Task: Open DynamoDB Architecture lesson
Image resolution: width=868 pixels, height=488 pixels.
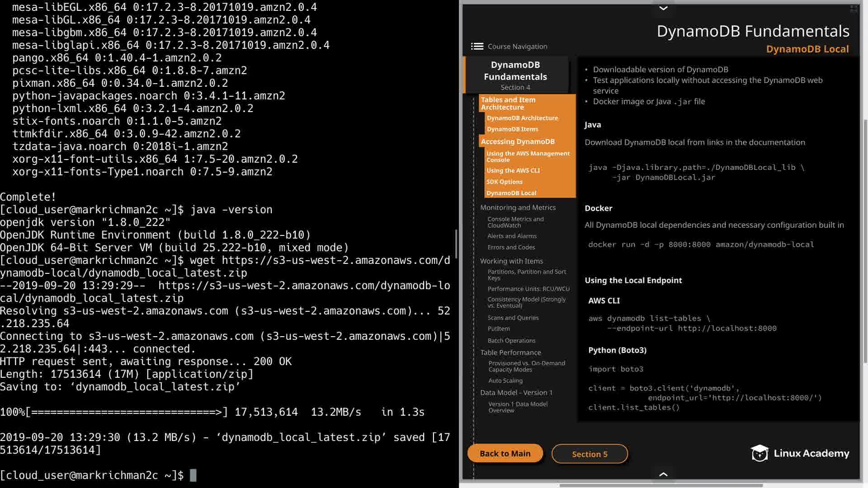Action: click(522, 118)
